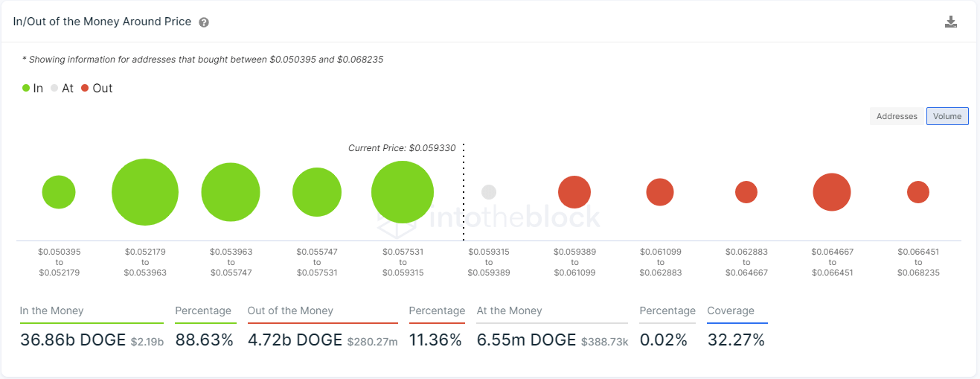Image resolution: width=980 pixels, height=379 pixels.
Task: Select the green bubble for $0.053963 to $0.055747
Action: (231, 192)
